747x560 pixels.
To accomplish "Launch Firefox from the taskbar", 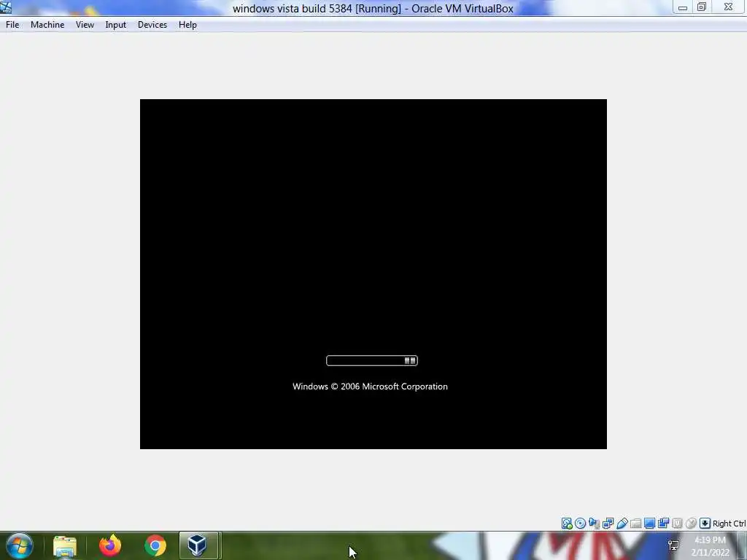I will tap(110, 545).
